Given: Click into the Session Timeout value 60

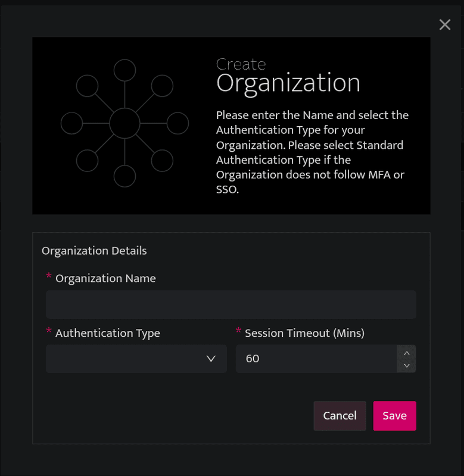Looking at the screenshot, I should point(316,359).
